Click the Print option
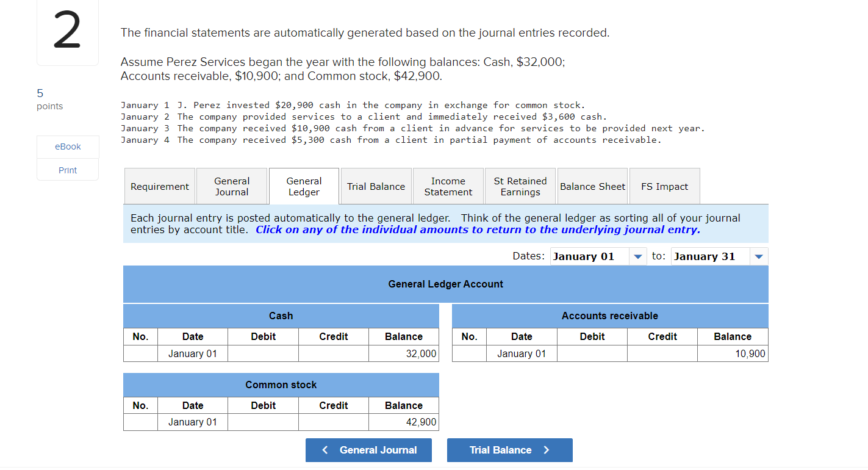The width and height of the screenshot is (868, 470). pos(67,170)
